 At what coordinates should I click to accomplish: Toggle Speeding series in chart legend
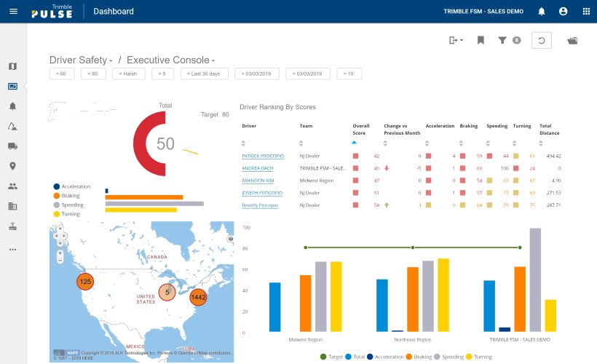(449, 357)
